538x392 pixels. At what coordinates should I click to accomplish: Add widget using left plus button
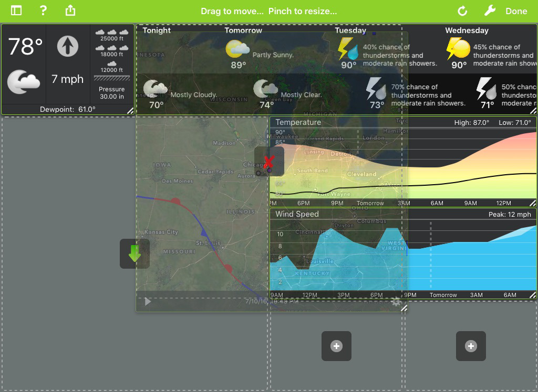click(x=336, y=346)
